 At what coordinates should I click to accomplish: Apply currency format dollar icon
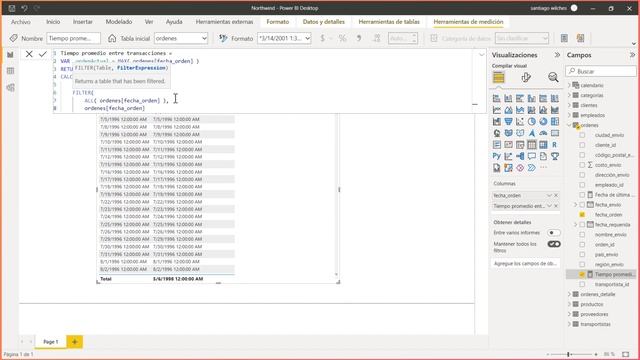[322, 38]
